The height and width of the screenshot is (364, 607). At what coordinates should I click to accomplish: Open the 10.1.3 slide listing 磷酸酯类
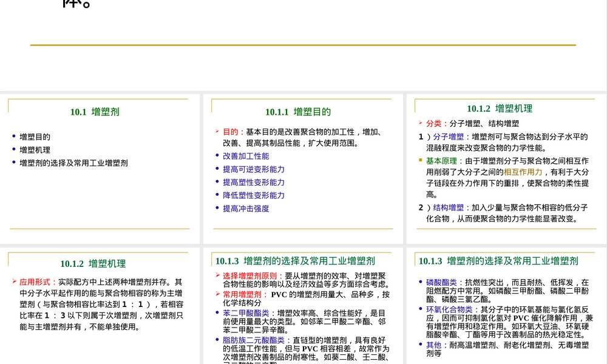(x=506, y=306)
